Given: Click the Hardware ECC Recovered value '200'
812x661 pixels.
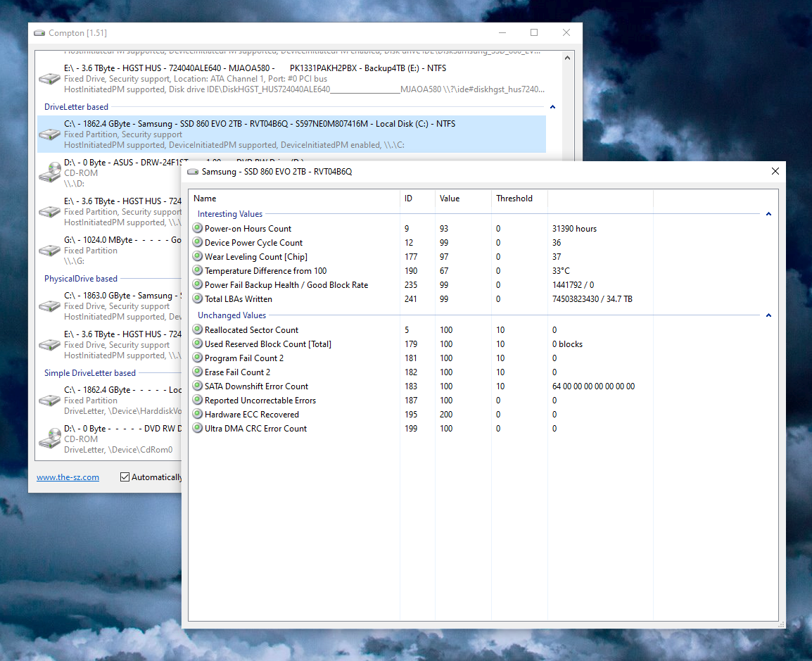Looking at the screenshot, I should tap(446, 415).
